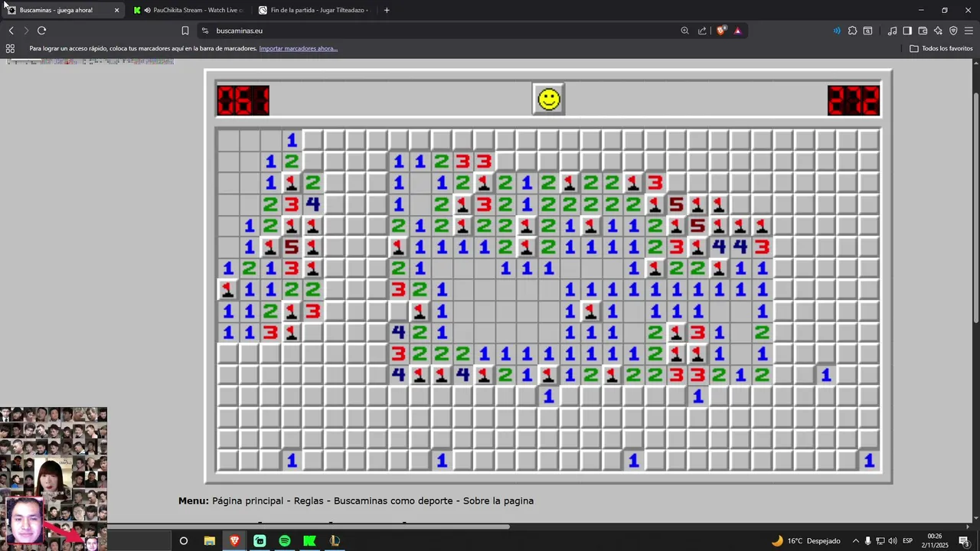Open Todos los favoritos folder
Viewport: 980px width, 551px height.
pos(941,48)
